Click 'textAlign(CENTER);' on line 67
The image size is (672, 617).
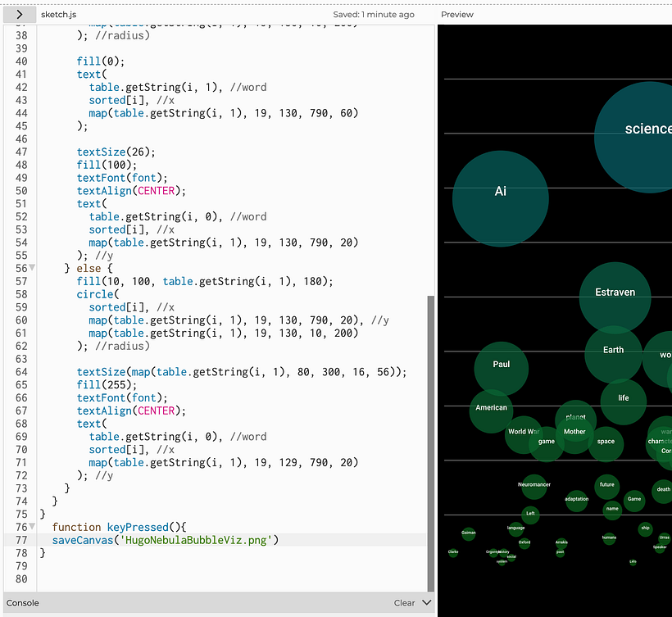click(131, 411)
